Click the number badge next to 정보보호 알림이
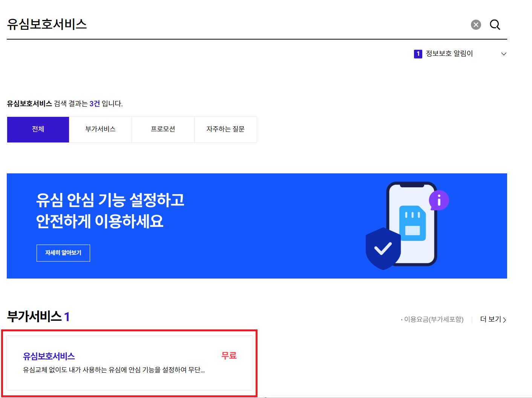532x398 pixels. tap(418, 54)
